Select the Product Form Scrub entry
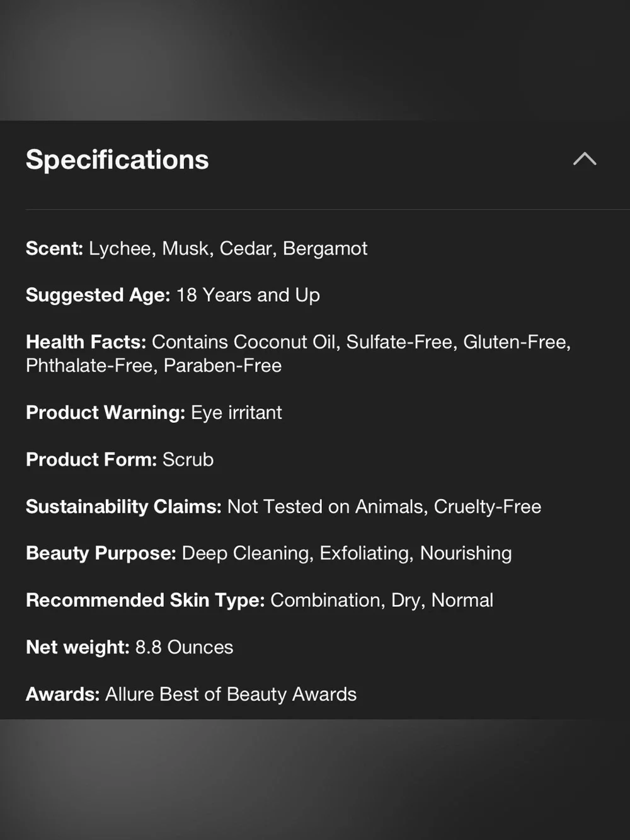The image size is (630, 840). coord(120,459)
